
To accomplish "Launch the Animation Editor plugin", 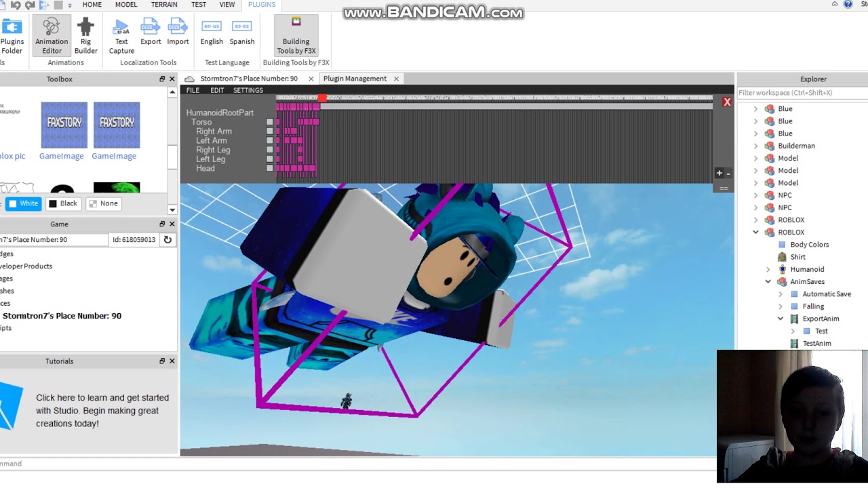I will 52,36.
